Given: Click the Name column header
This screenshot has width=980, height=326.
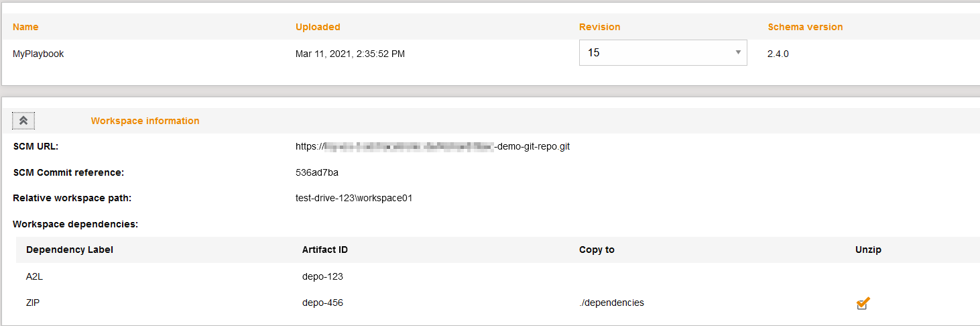Looking at the screenshot, I should click(25, 27).
